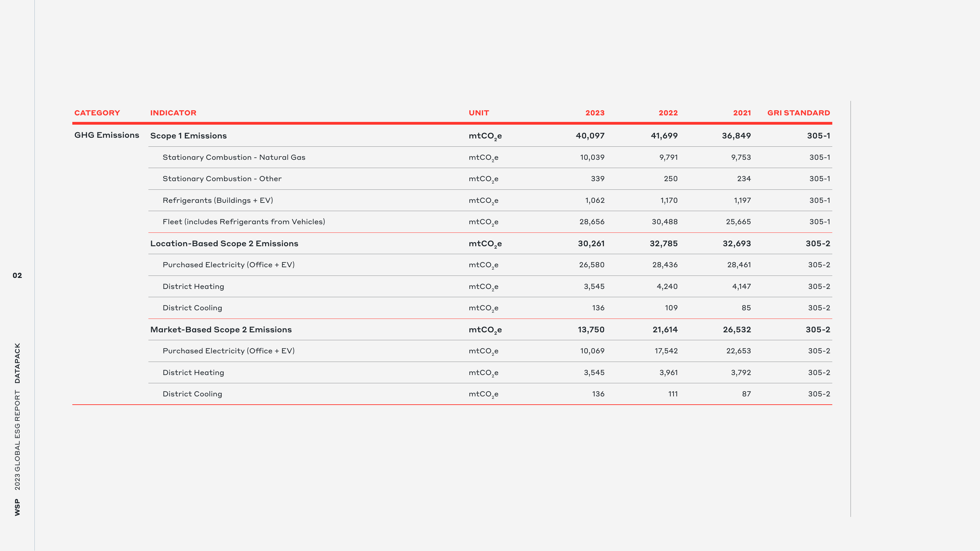The width and height of the screenshot is (980, 551).
Task: Click Natural Gas 2023 value 10,039
Action: [592, 157]
